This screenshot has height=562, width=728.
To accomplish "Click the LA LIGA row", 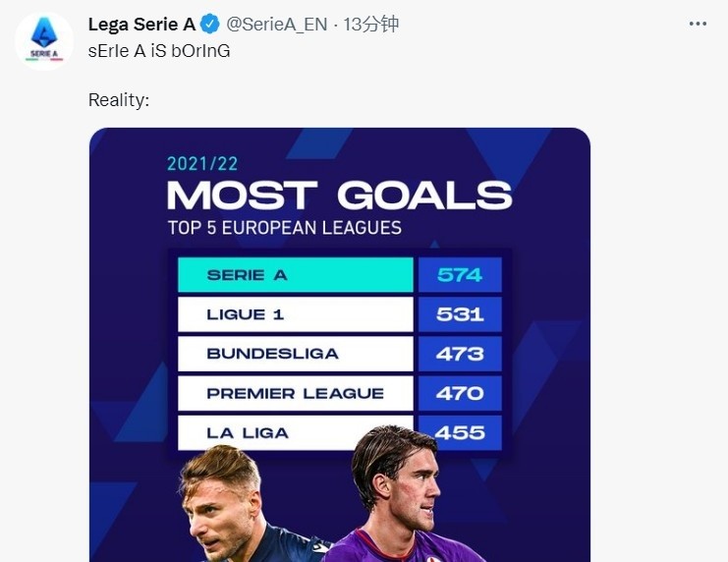I will click(x=296, y=433).
